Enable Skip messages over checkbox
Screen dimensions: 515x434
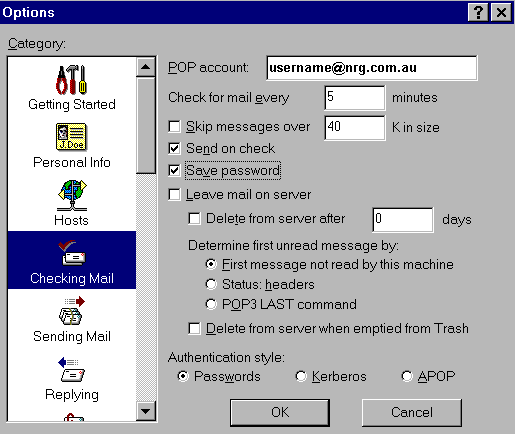pyautogui.click(x=174, y=127)
